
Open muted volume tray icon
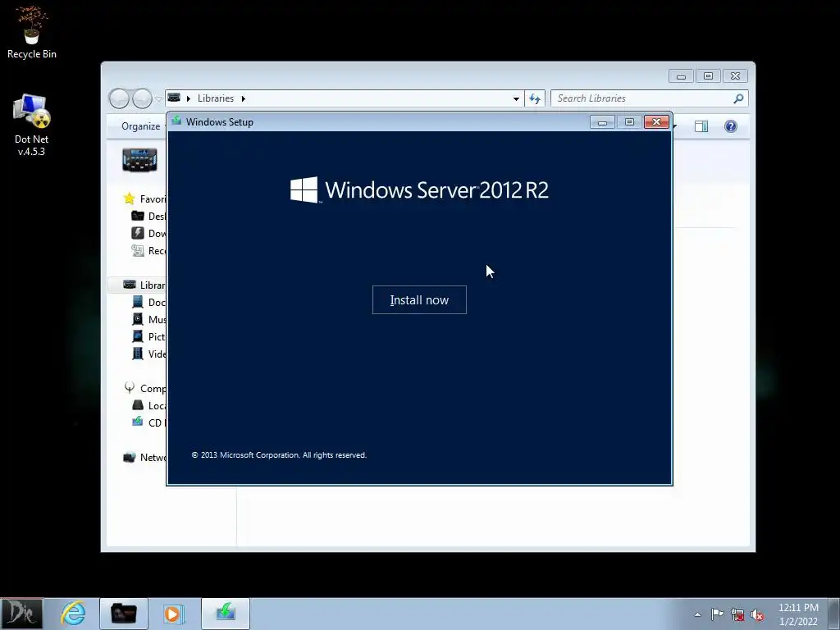pos(757,614)
